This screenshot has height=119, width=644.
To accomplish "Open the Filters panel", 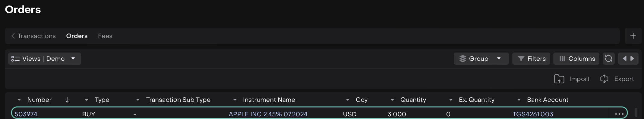I will [x=531, y=59].
